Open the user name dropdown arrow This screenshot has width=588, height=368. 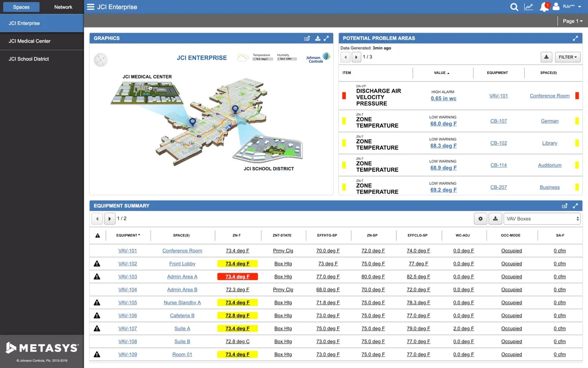[579, 7]
